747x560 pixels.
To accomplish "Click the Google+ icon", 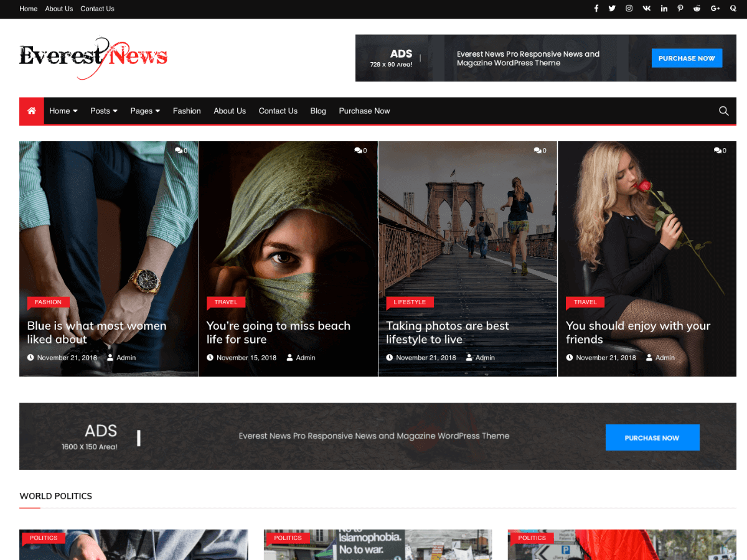I will (715, 8).
